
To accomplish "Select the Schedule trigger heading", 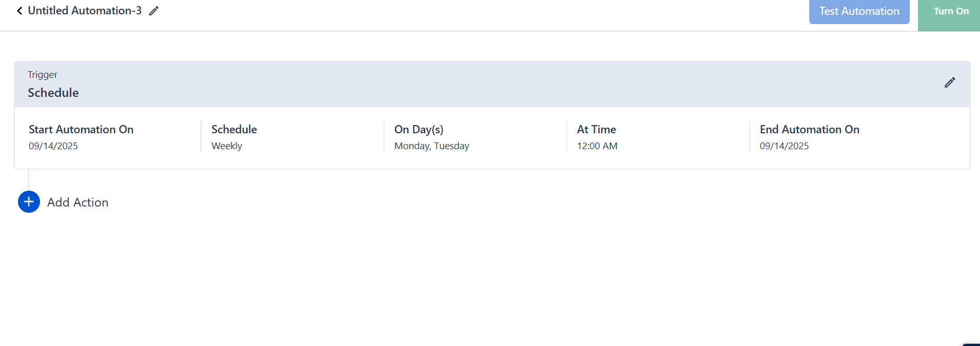I will click(x=53, y=93).
